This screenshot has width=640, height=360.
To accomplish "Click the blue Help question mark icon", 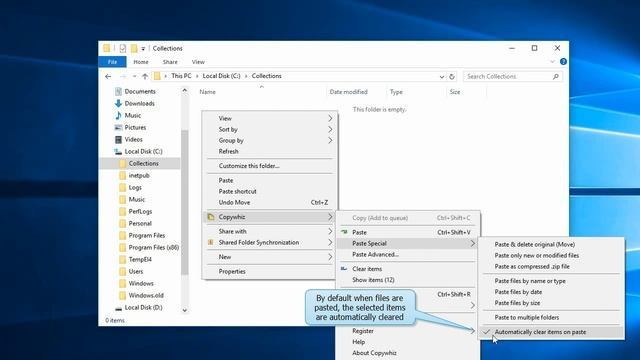I will [x=563, y=62].
